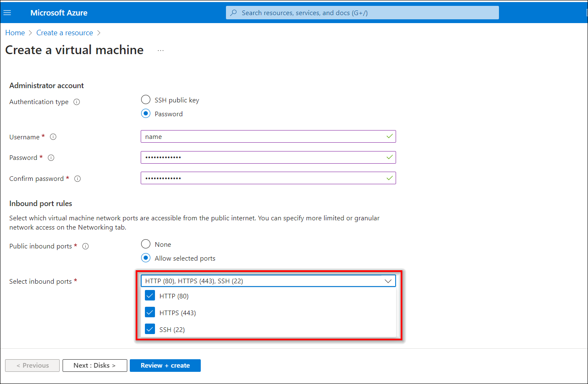
Task: Collapse the Select inbound ports dropdown
Action: point(388,281)
